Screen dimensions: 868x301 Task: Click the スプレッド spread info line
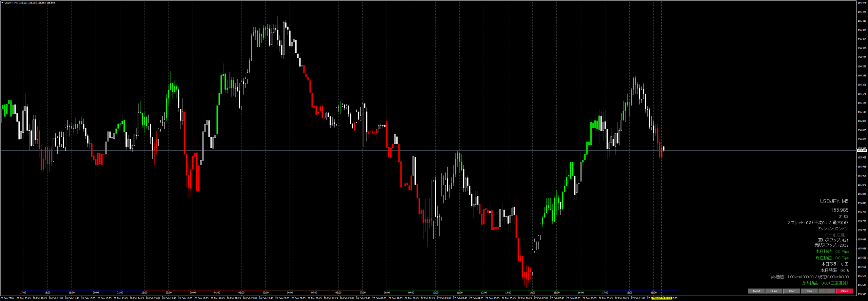pos(817,223)
